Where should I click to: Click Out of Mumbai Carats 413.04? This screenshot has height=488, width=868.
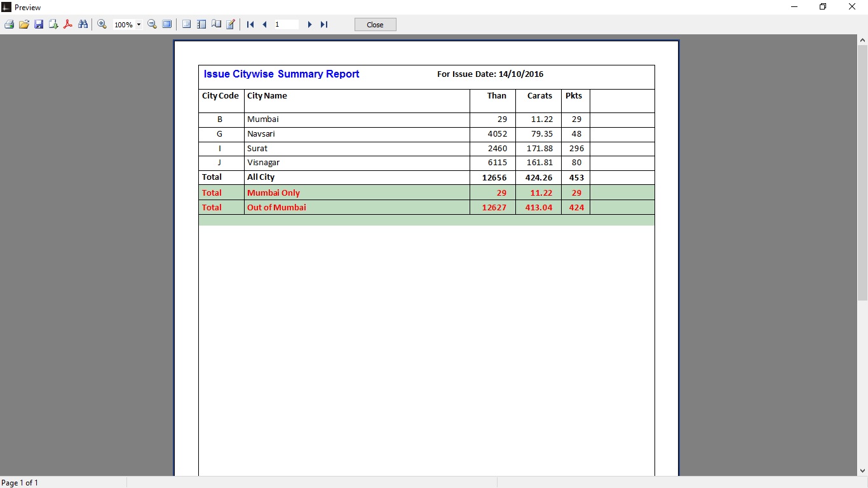coord(539,208)
